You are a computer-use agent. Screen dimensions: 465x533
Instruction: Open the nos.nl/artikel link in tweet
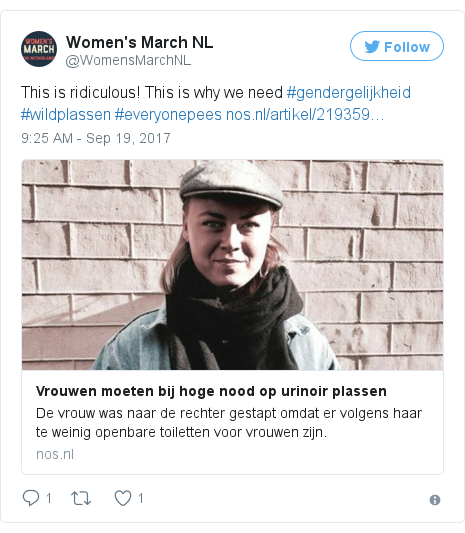click(305, 115)
